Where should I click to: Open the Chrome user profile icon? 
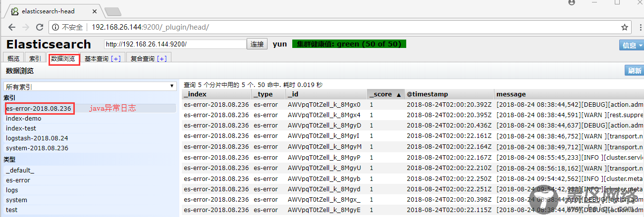pos(572,2)
